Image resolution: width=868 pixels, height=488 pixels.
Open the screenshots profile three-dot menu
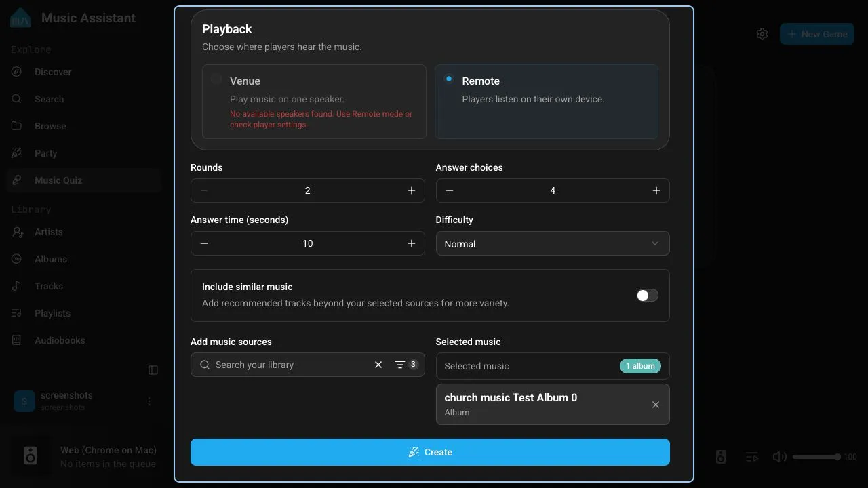[x=149, y=401]
